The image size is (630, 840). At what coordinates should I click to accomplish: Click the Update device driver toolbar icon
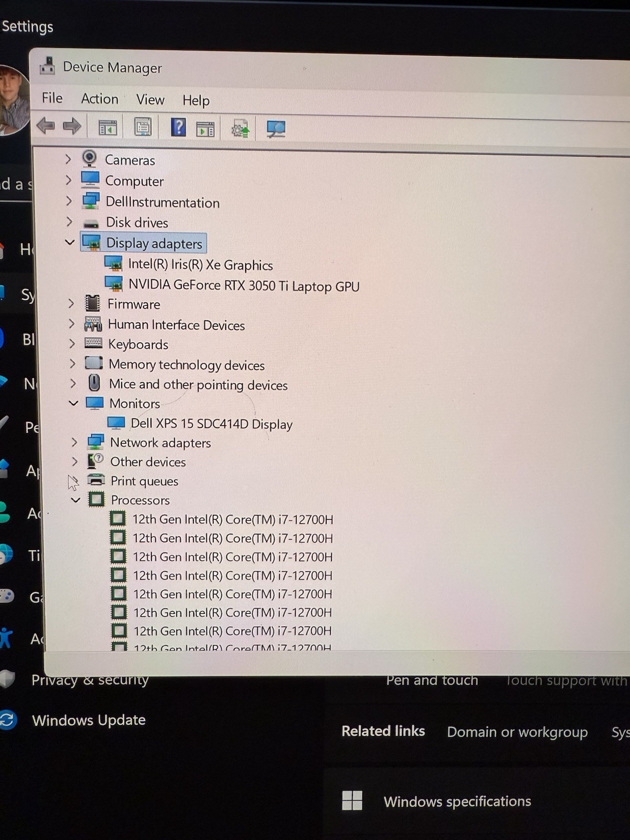click(x=240, y=129)
